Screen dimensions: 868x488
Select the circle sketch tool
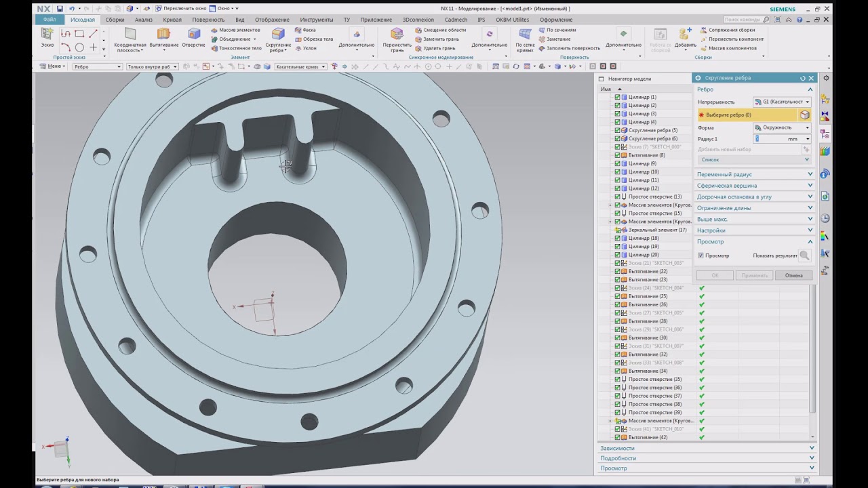79,47
